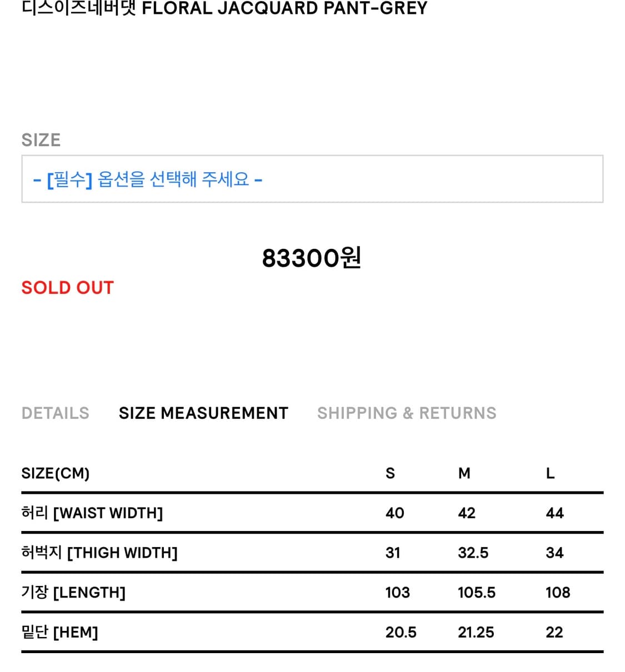Click the column header M
This screenshot has height=672, width=625.
464,474
